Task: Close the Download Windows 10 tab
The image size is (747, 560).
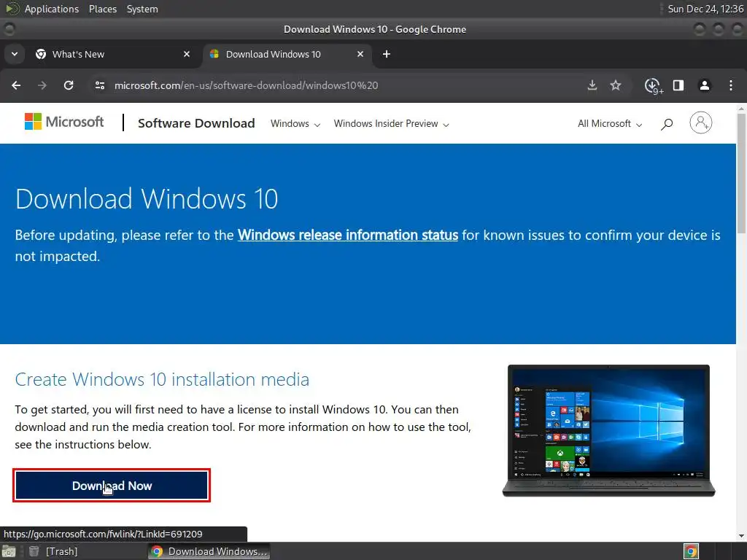Action: point(360,54)
